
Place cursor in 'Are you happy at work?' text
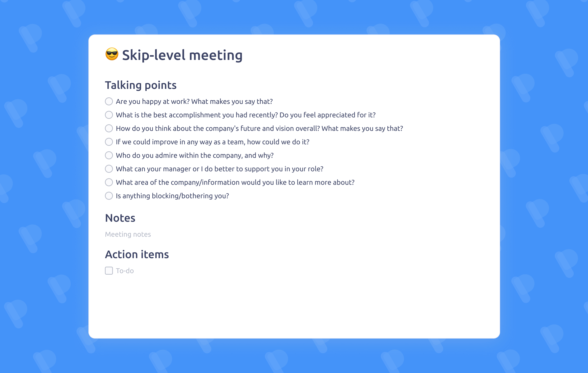pos(194,101)
